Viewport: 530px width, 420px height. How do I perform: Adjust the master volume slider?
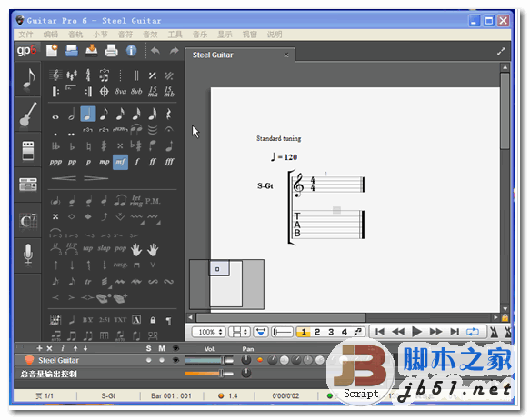point(209,374)
